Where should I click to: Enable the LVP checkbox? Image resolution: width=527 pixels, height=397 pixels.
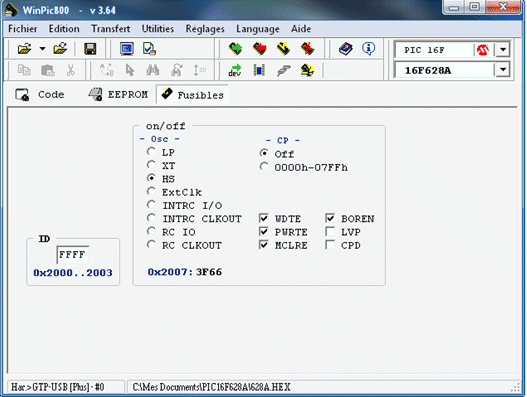pyautogui.click(x=330, y=232)
